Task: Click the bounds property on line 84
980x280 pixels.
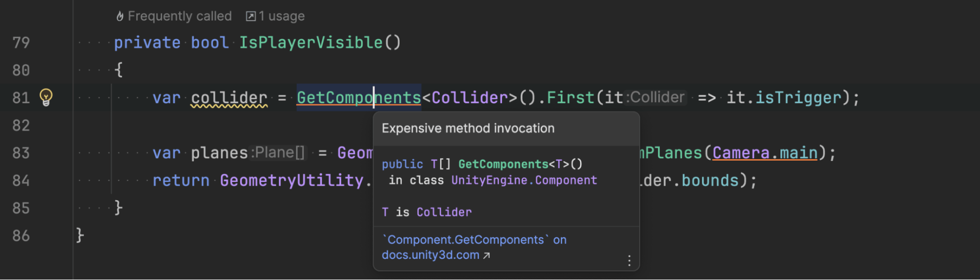Action: [710, 180]
